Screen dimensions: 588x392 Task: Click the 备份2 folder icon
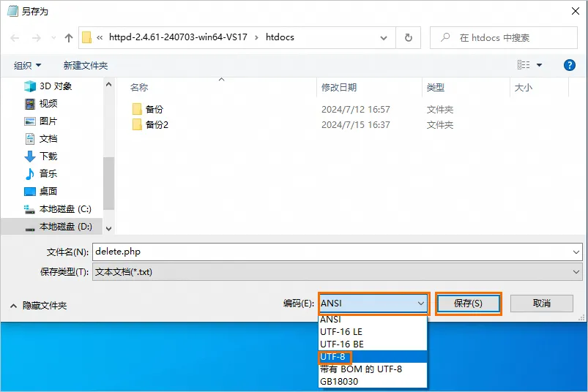point(137,124)
